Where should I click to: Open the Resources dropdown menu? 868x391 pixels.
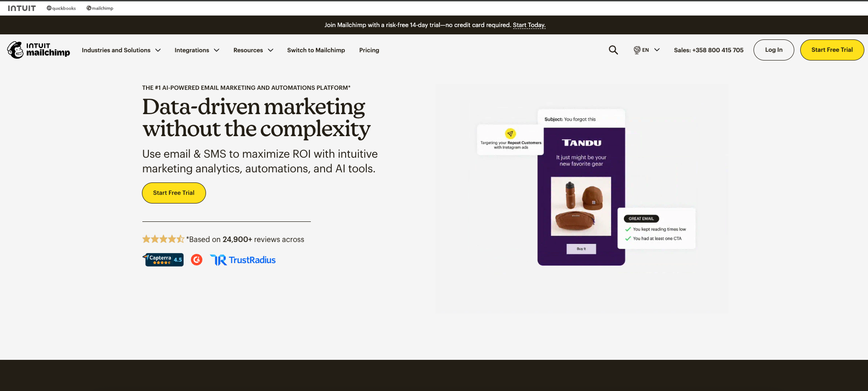[x=253, y=50]
